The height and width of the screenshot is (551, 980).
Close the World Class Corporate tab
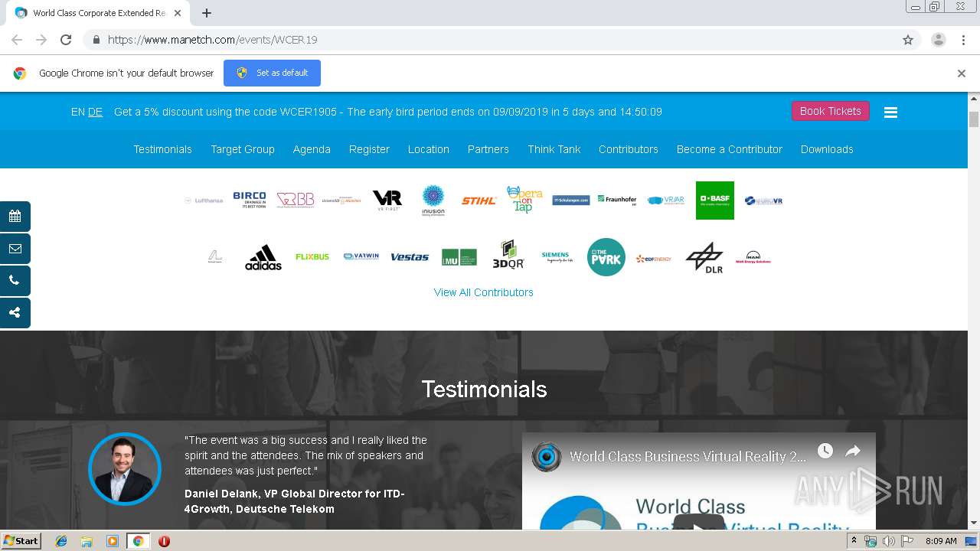pos(178,13)
